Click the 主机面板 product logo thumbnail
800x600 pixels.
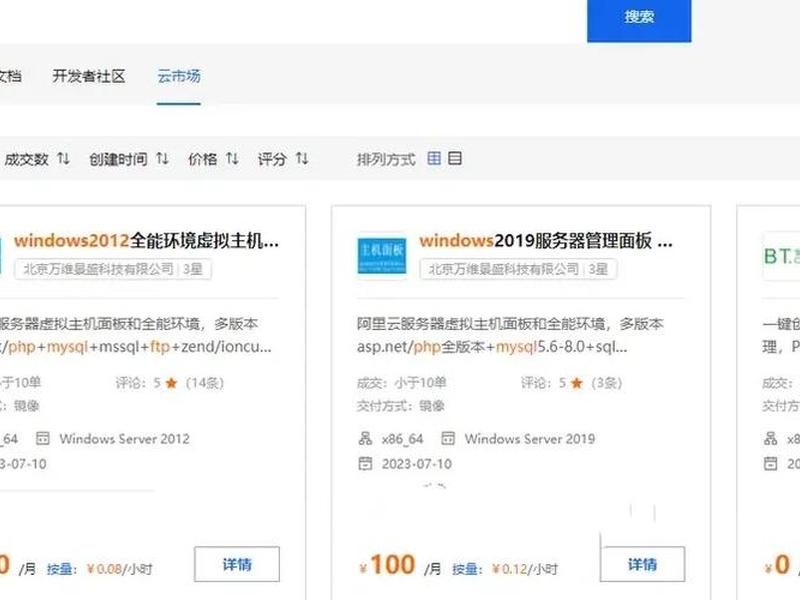pos(382,256)
